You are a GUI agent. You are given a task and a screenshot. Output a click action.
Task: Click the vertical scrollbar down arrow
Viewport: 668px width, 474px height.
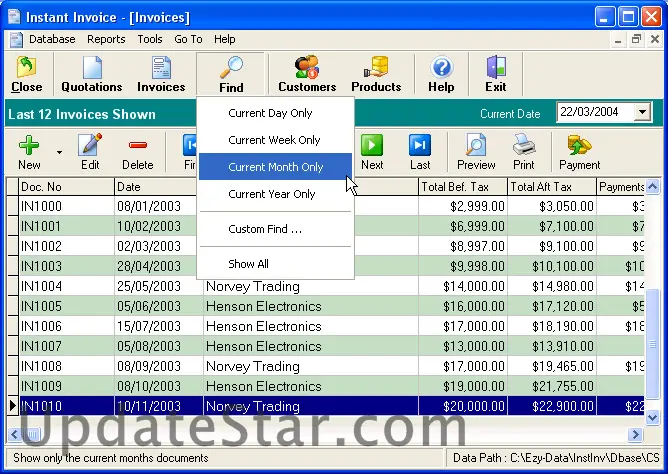(x=652, y=417)
